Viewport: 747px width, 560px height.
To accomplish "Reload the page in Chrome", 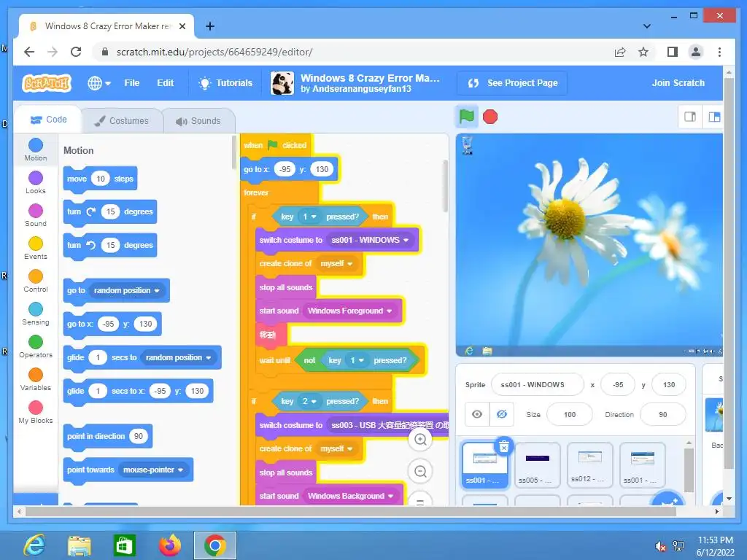I will pyautogui.click(x=76, y=52).
